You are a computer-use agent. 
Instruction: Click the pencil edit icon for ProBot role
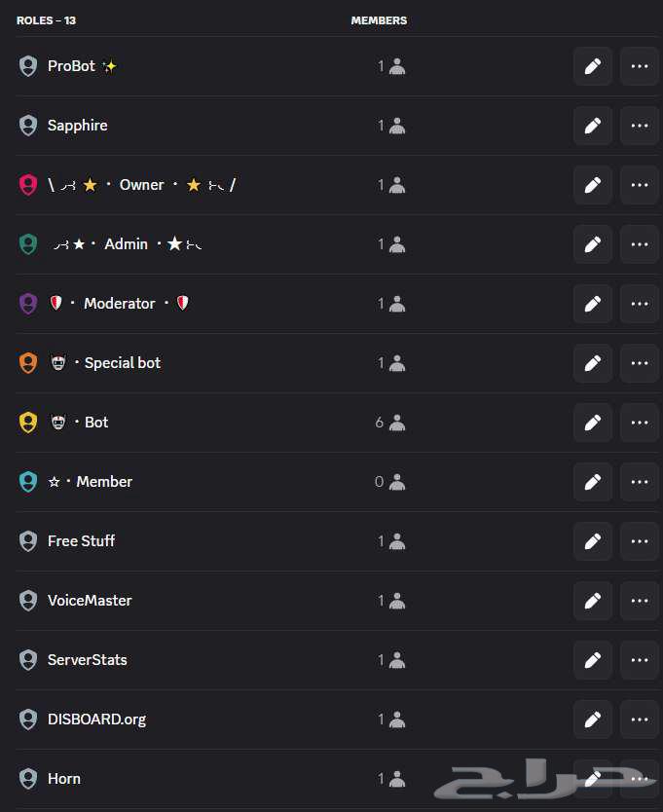[x=592, y=66]
